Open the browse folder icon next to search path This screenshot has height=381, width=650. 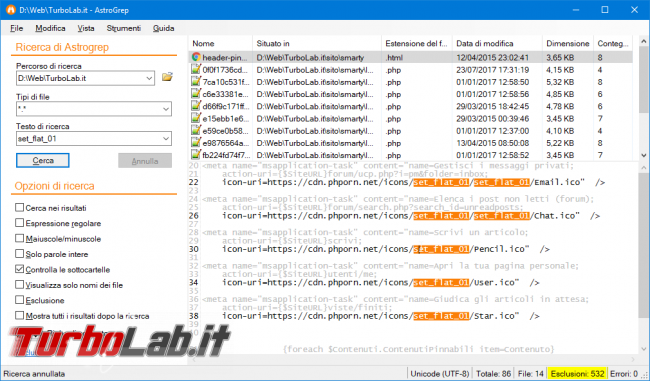[x=167, y=77]
